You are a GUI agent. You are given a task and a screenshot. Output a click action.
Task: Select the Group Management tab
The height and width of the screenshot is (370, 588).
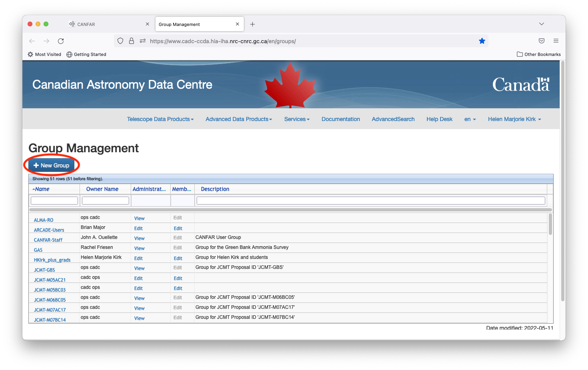coord(199,24)
